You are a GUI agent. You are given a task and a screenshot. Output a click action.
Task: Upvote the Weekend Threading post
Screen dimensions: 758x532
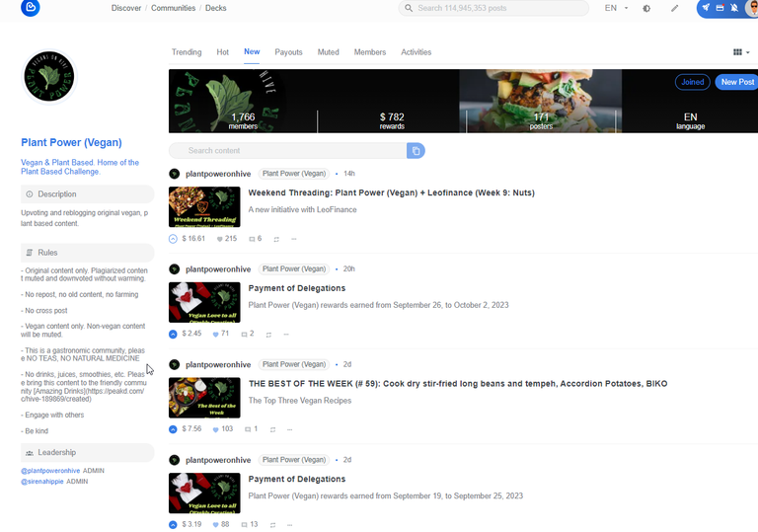point(173,239)
